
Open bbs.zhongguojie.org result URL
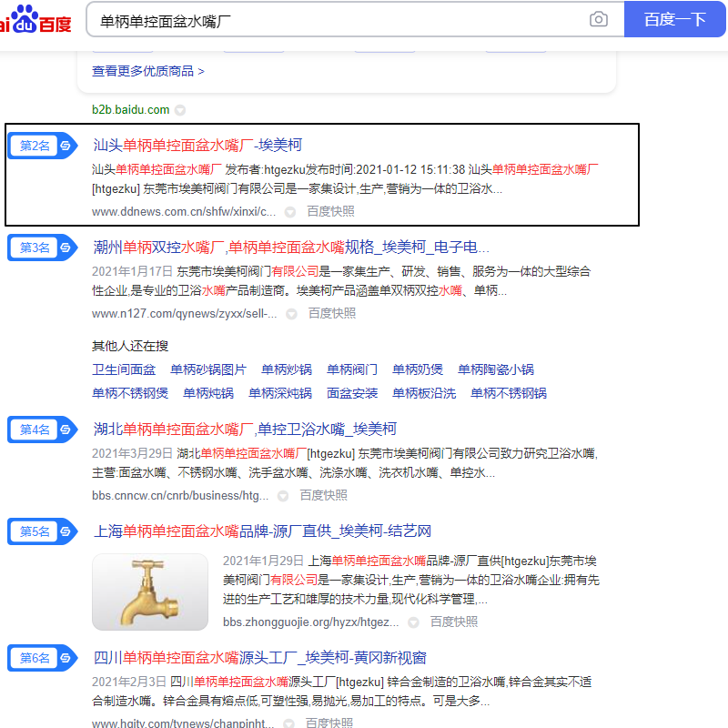(x=310, y=622)
